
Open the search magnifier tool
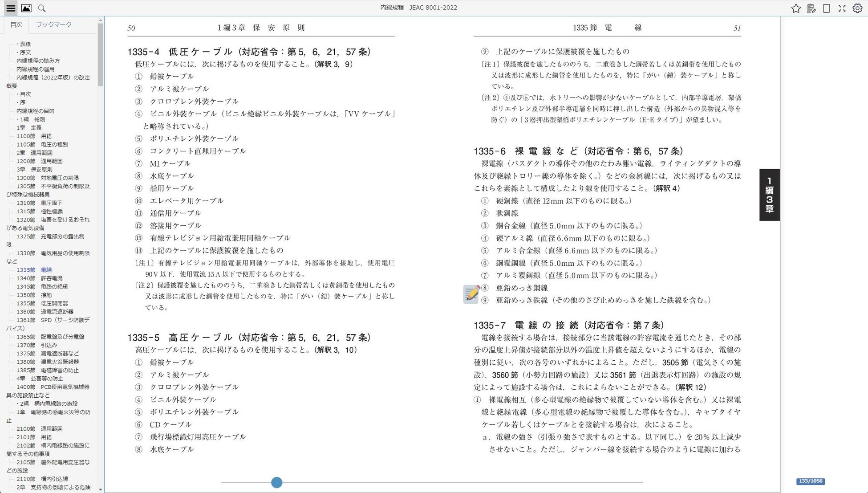42,8
